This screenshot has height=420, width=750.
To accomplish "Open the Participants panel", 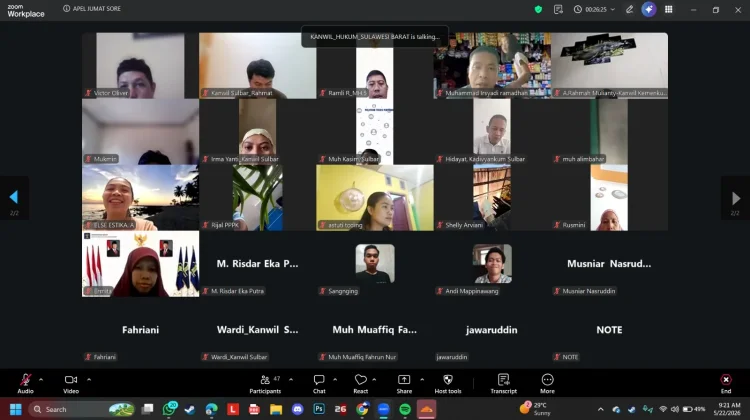I will coord(265,384).
